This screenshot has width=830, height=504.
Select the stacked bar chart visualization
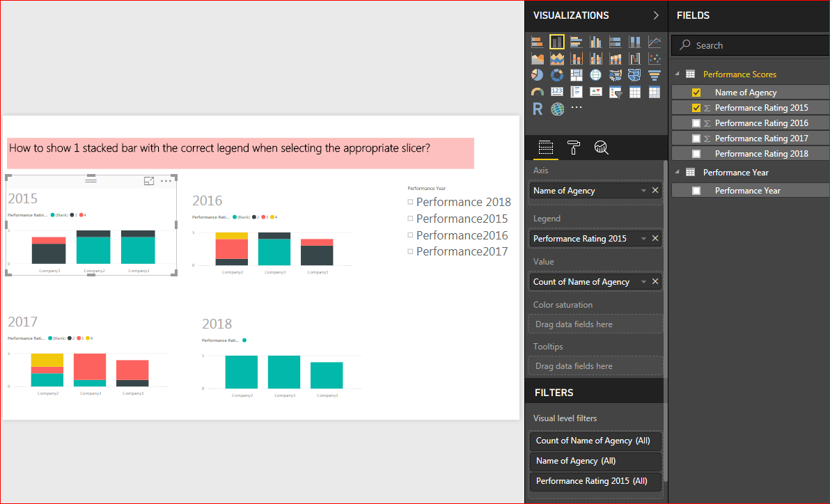(538, 42)
